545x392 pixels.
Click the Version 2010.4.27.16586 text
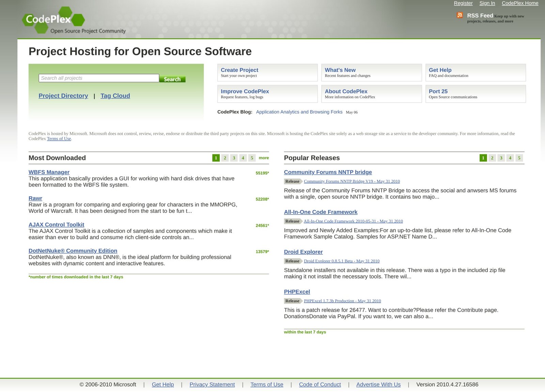447,385
